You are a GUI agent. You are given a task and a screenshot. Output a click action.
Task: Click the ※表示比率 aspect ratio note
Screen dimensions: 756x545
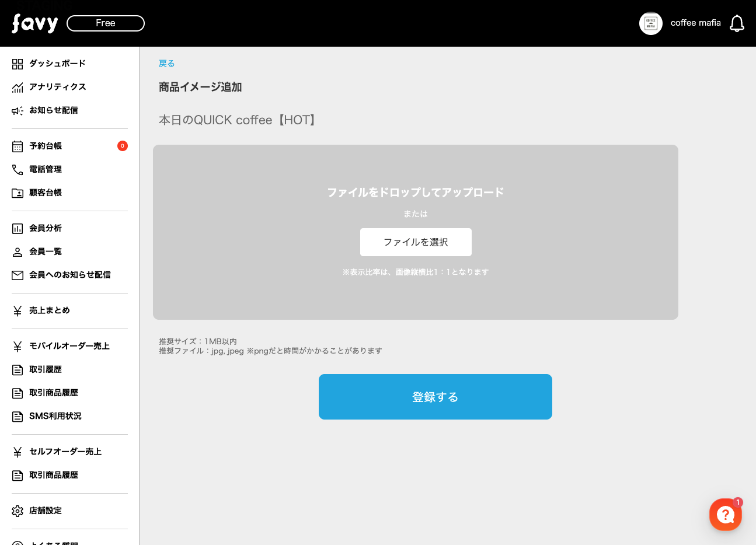[416, 272]
